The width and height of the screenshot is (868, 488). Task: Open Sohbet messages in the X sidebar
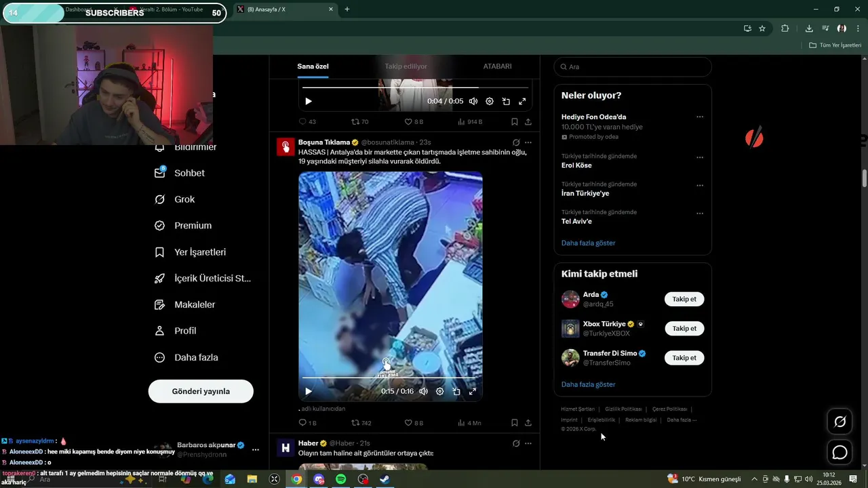click(x=180, y=173)
